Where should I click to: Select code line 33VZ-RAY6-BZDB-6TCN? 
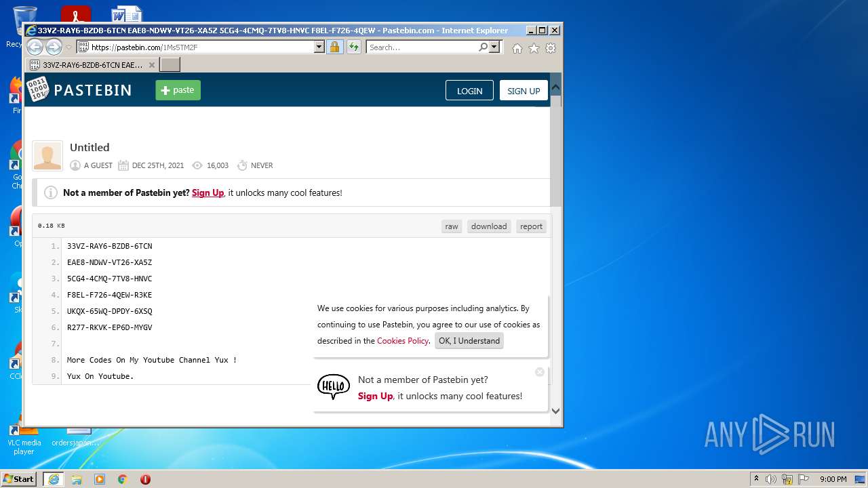tap(109, 246)
